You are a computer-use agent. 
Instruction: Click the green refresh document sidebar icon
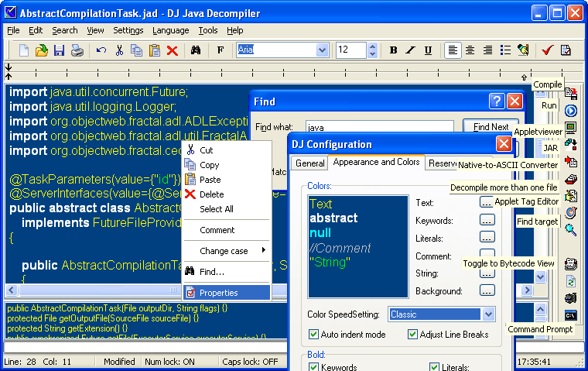571,281
